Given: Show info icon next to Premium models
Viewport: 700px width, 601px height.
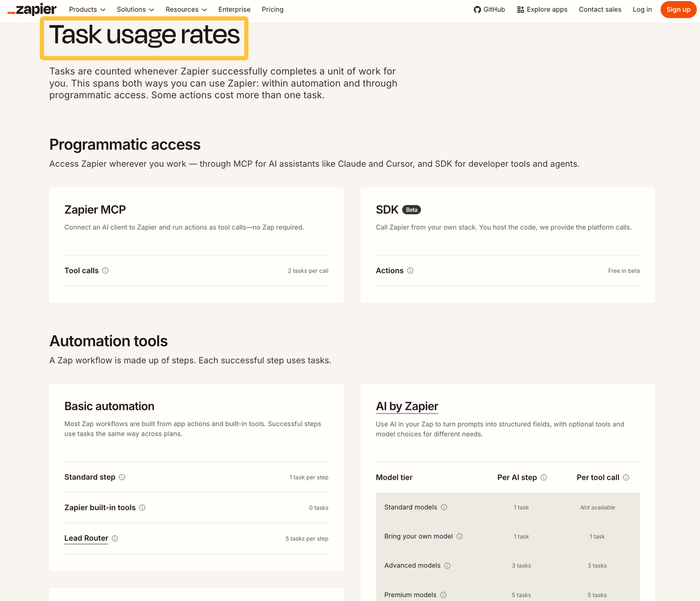Looking at the screenshot, I should tap(444, 595).
